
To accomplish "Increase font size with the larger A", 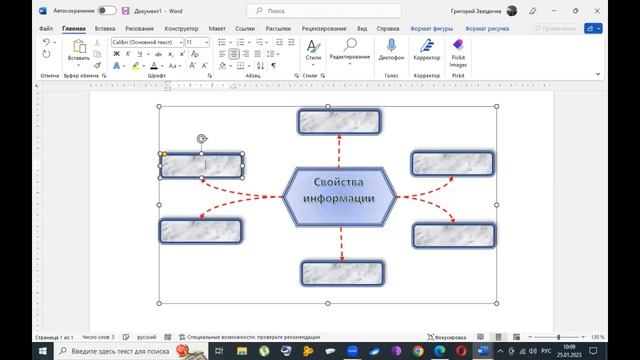I will (x=192, y=66).
